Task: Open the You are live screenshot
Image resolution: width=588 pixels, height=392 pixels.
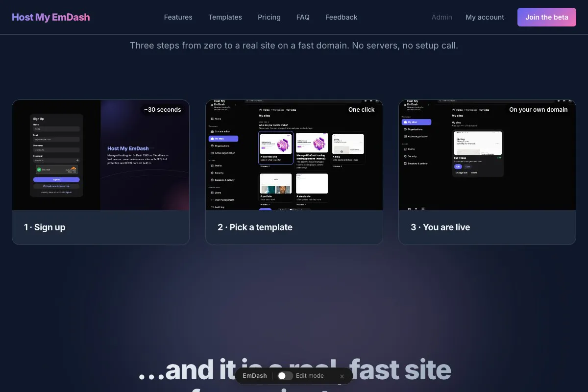Action: [x=487, y=155]
